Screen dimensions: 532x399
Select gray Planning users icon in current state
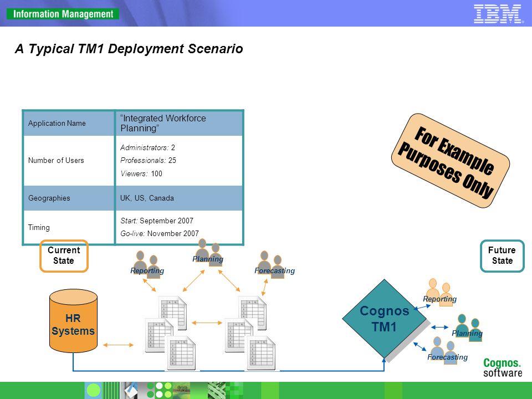point(208,253)
